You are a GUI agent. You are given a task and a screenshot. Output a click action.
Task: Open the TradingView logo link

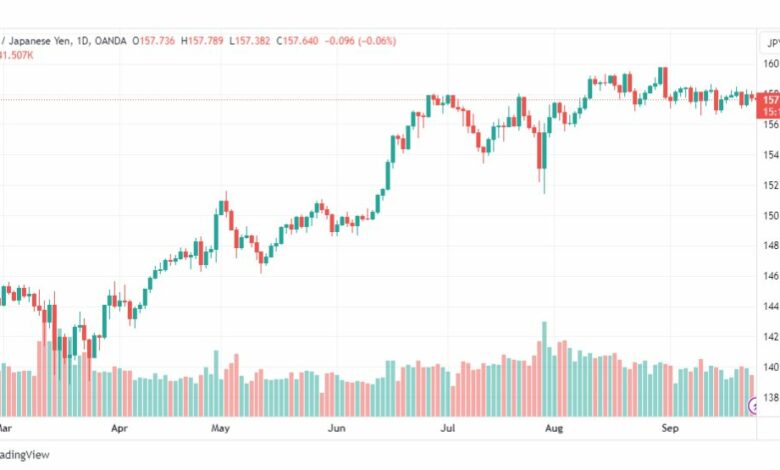[x=24, y=455]
